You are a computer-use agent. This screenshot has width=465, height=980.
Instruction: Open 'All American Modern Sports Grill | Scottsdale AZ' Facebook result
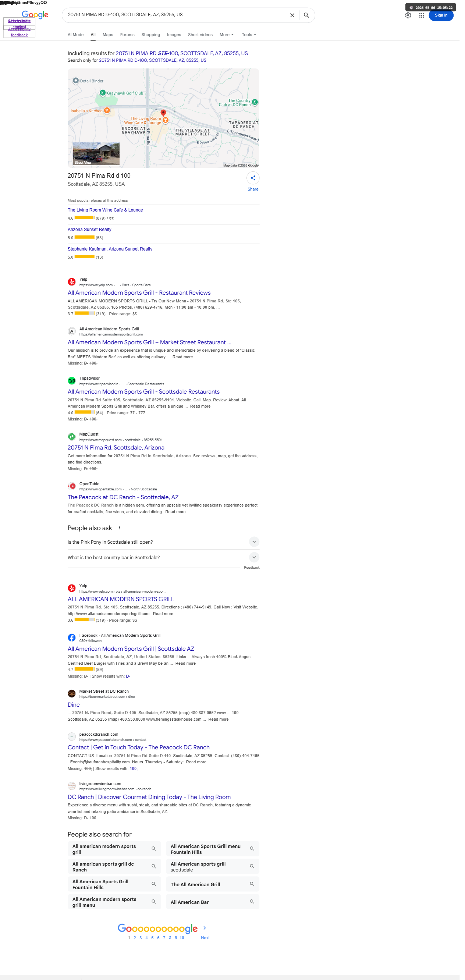[x=132, y=656]
